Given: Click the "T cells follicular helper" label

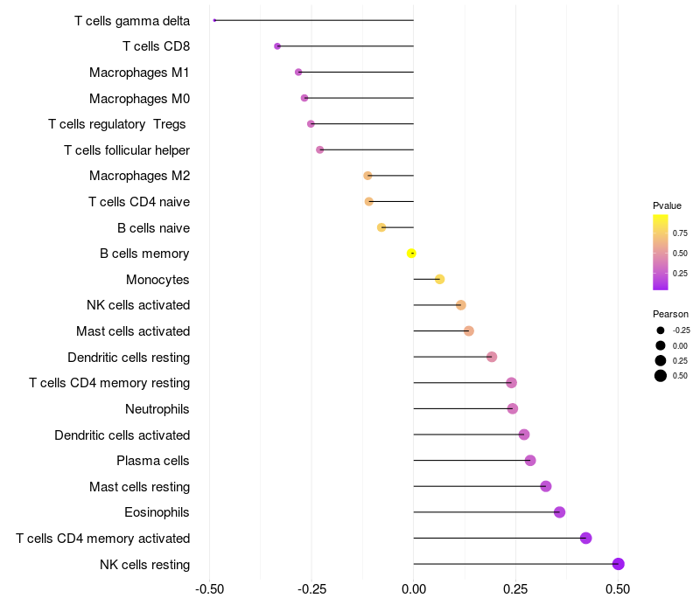Looking at the screenshot, I should coord(127,150).
